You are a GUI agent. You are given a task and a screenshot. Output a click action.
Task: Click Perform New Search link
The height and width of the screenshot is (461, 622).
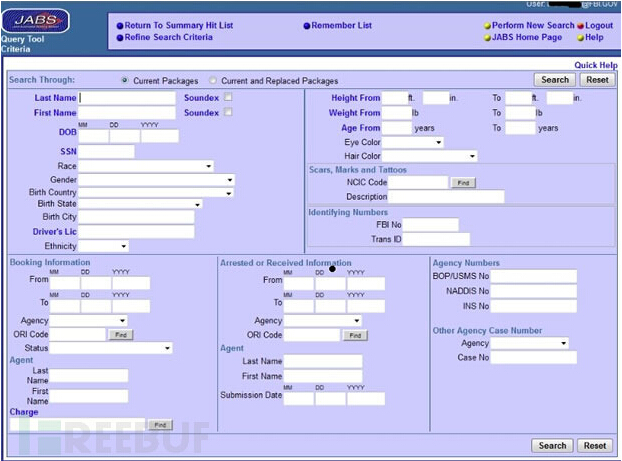[532, 25]
